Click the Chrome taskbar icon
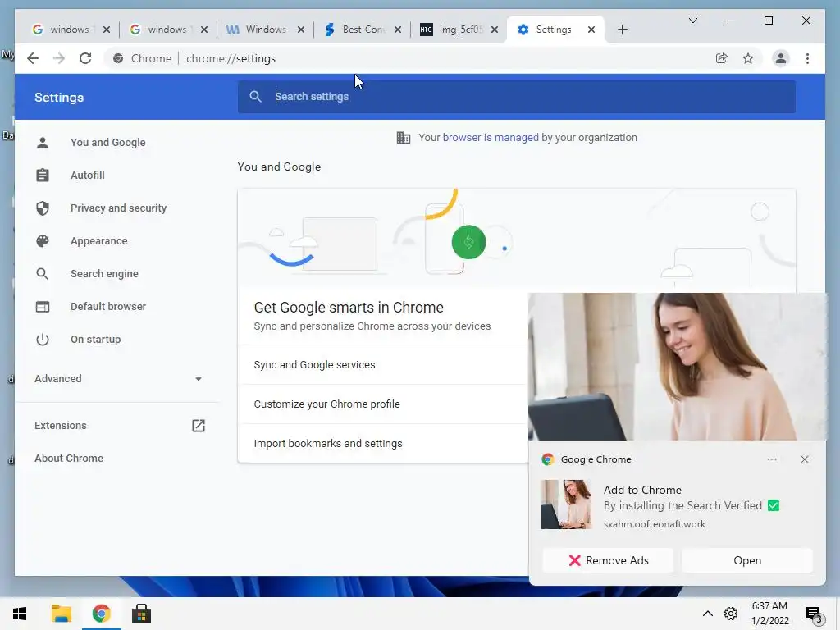 coord(101,614)
